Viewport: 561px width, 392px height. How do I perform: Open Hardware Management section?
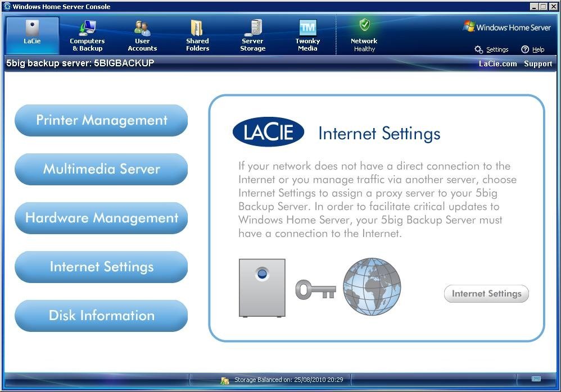click(x=101, y=218)
